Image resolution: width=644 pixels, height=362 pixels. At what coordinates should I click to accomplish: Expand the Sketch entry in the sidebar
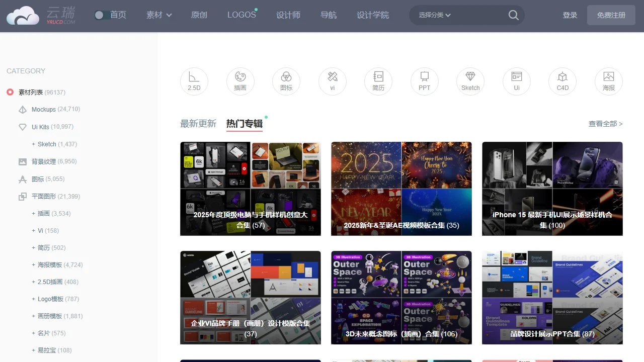tap(33, 144)
